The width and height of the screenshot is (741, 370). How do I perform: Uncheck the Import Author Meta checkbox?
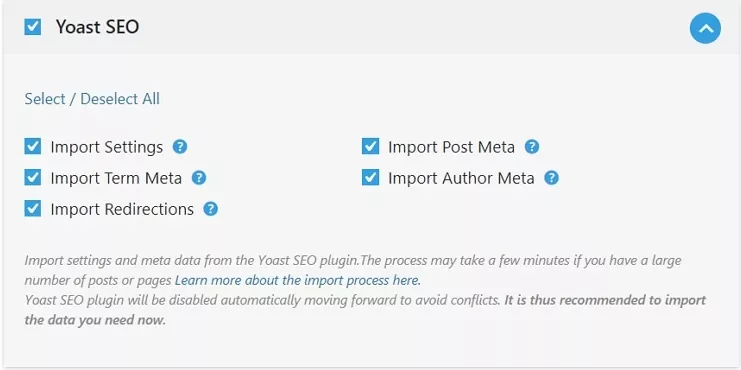(370, 178)
